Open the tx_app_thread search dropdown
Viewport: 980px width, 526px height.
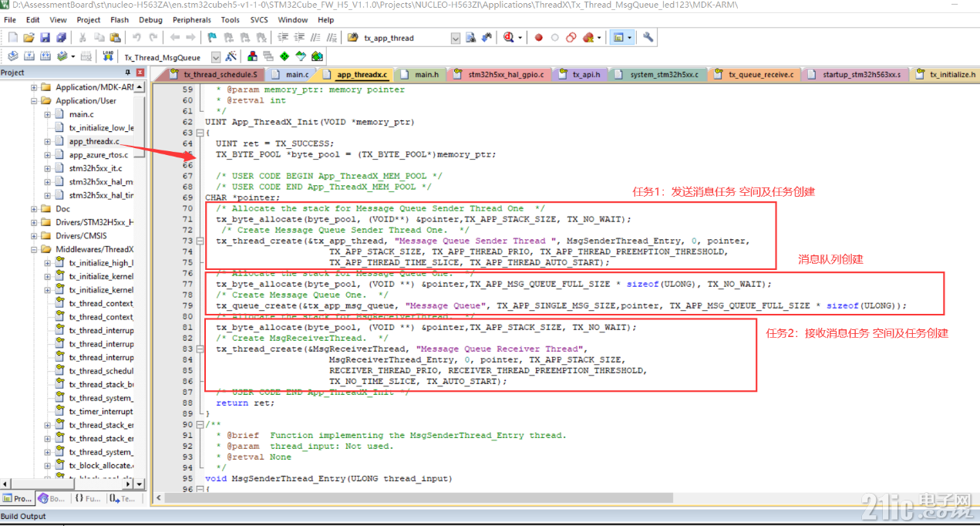[x=455, y=38]
